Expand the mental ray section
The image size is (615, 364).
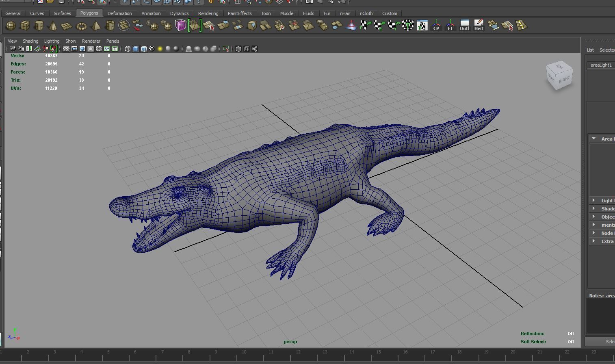click(x=594, y=225)
